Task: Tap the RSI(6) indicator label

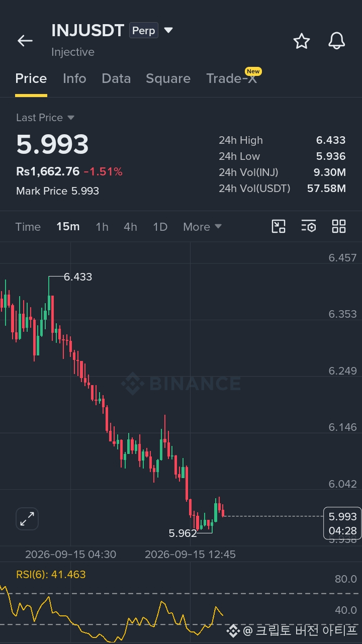Action: point(51,574)
